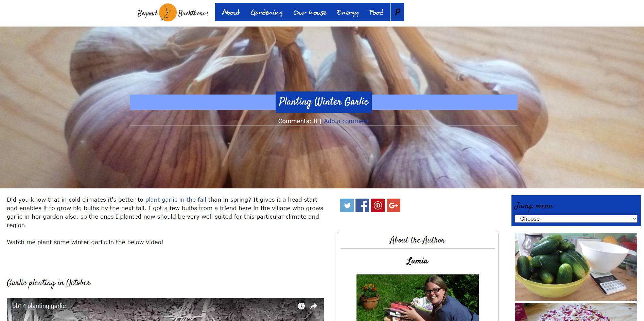
Task: Open the cucumbers bowl thumbnail
Action: click(x=576, y=267)
